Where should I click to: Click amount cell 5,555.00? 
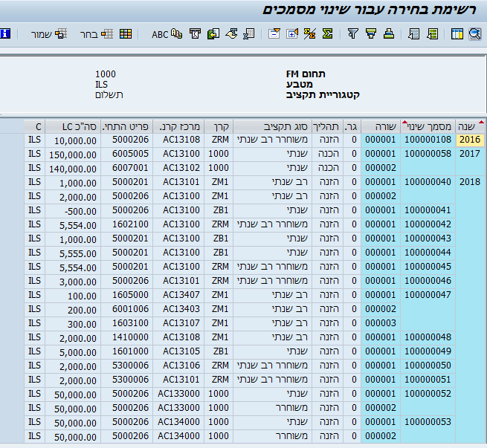73,253
